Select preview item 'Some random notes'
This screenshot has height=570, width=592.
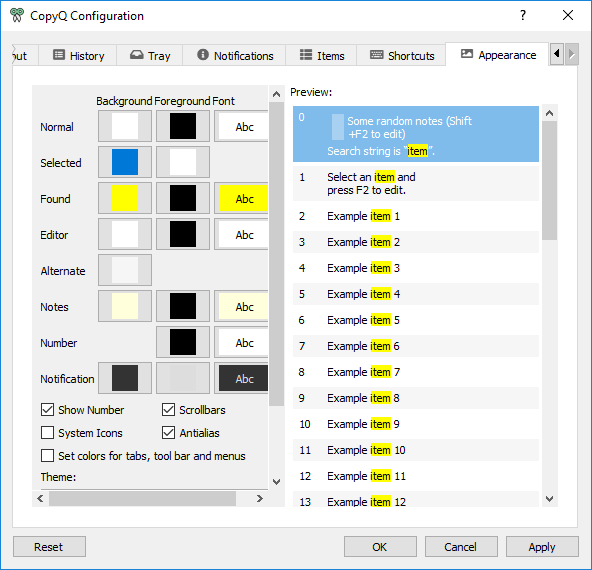(x=416, y=134)
